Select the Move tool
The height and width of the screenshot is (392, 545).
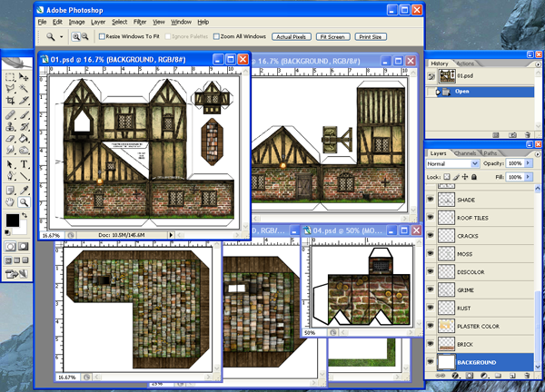[24, 77]
